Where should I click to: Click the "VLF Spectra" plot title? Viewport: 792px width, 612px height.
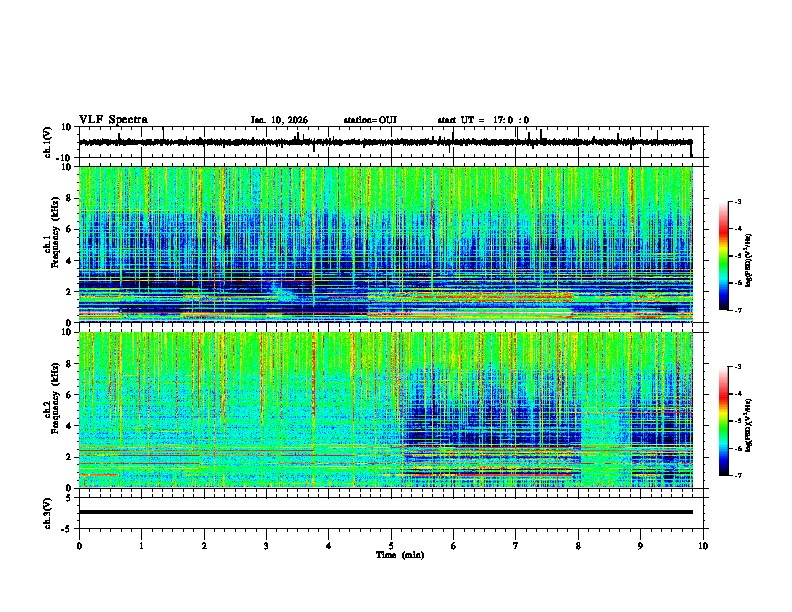[113, 120]
